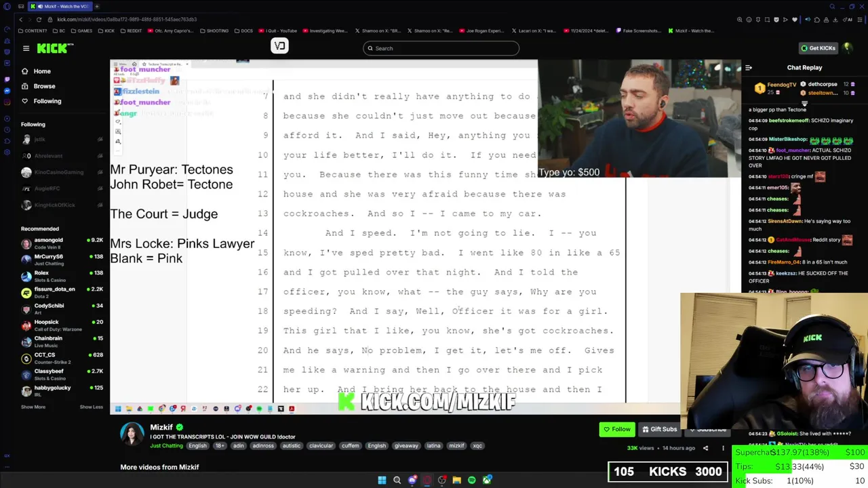Open the DOCS bookmarks folder
This screenshot has width=868, height=488.
coord(243,30)
